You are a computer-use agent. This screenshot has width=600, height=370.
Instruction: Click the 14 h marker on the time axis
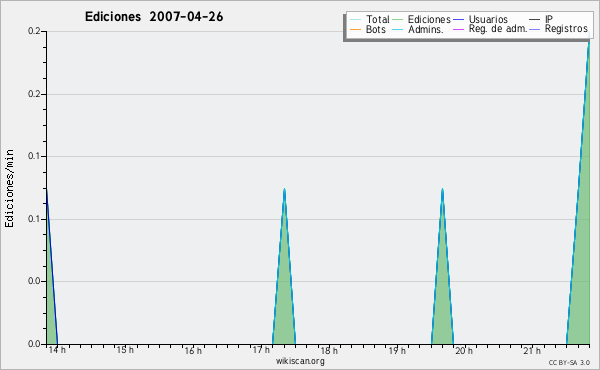[57, 350]
